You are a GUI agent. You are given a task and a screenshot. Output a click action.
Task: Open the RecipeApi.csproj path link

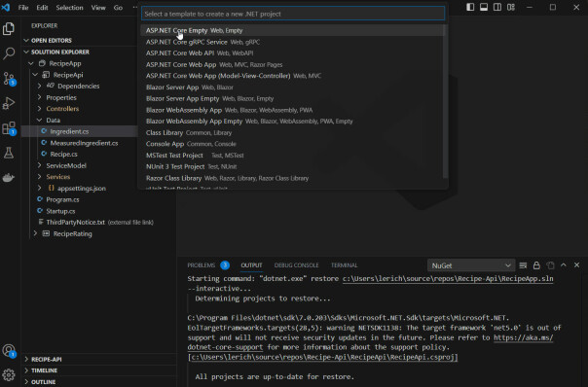tap(323, 357)
